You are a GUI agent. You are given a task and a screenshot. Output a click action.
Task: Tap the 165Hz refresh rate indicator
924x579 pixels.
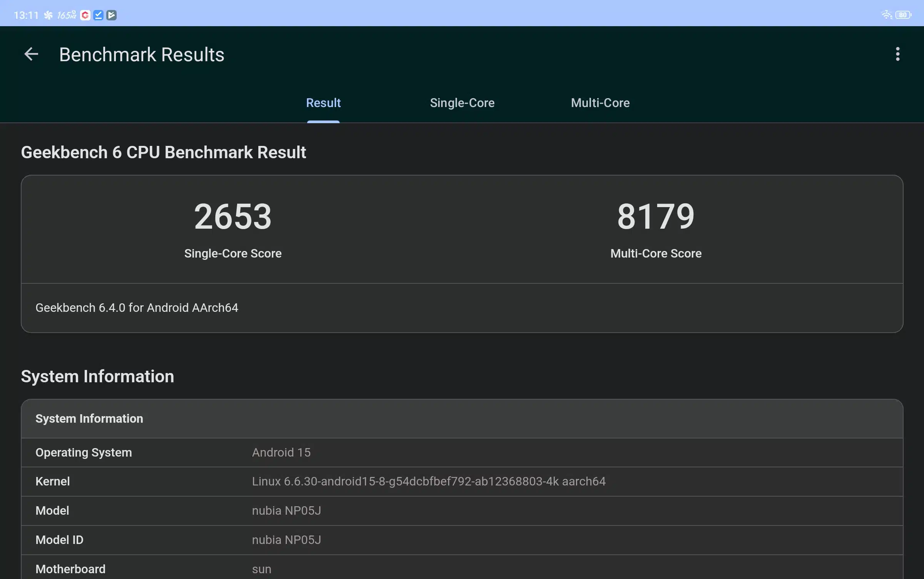[67, 15]
